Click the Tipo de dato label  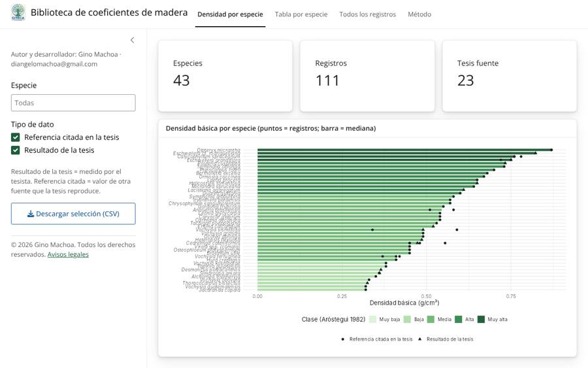[32, 124]
